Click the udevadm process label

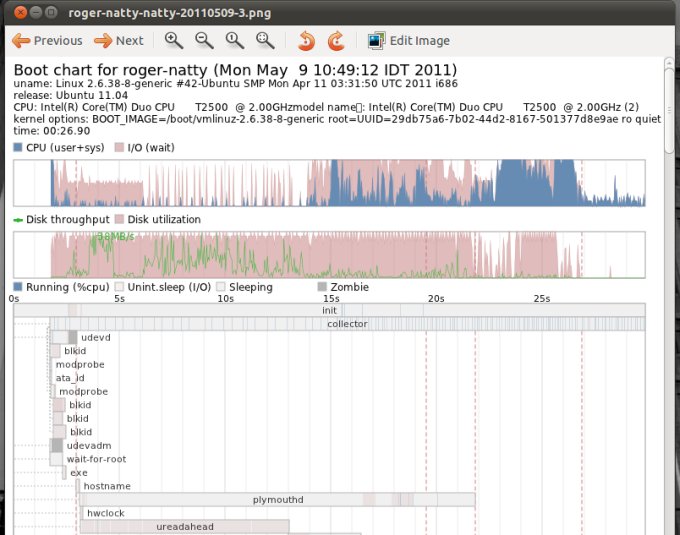click(89, 446)
